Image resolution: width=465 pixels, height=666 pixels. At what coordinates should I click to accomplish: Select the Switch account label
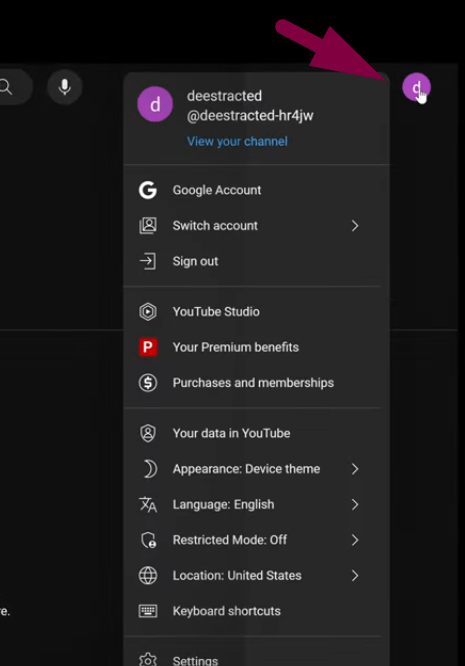coord(215,226)
